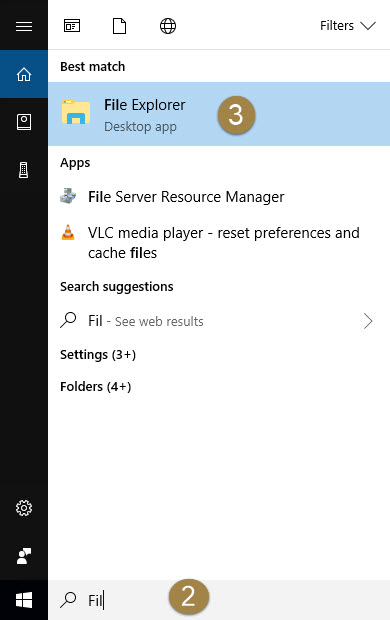Expand the Folders (4+) group
Screen dimensions: 390x620
pos(95,386)
